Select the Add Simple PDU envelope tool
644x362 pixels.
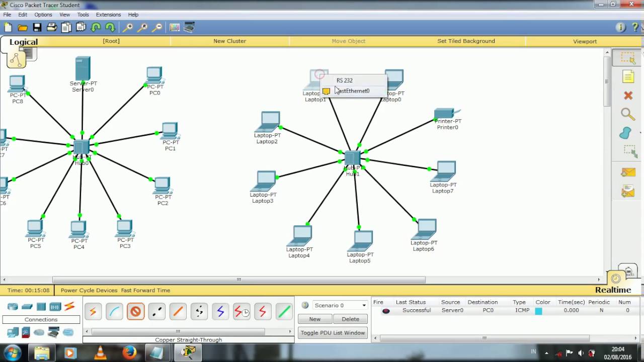(x=628, y=172)
